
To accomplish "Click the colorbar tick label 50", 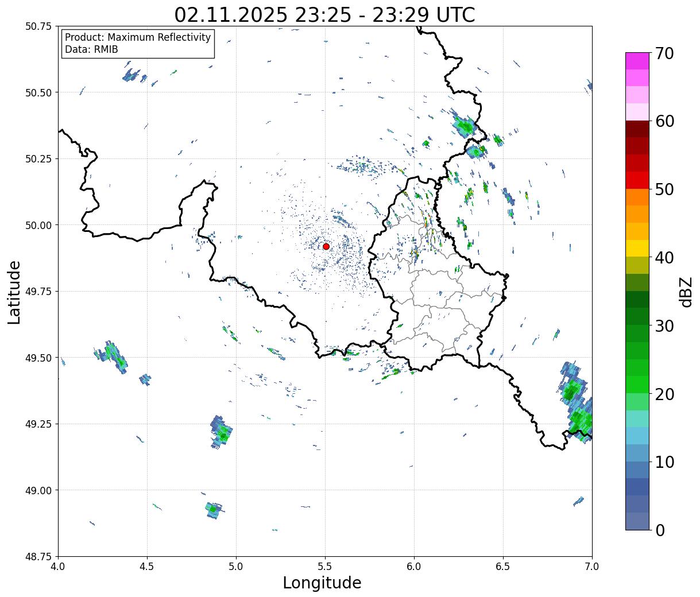I will [x=665, y=189].
